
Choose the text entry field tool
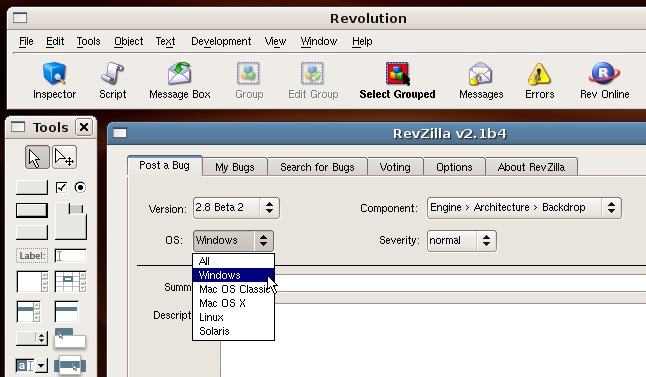click(x=70, y=256)
